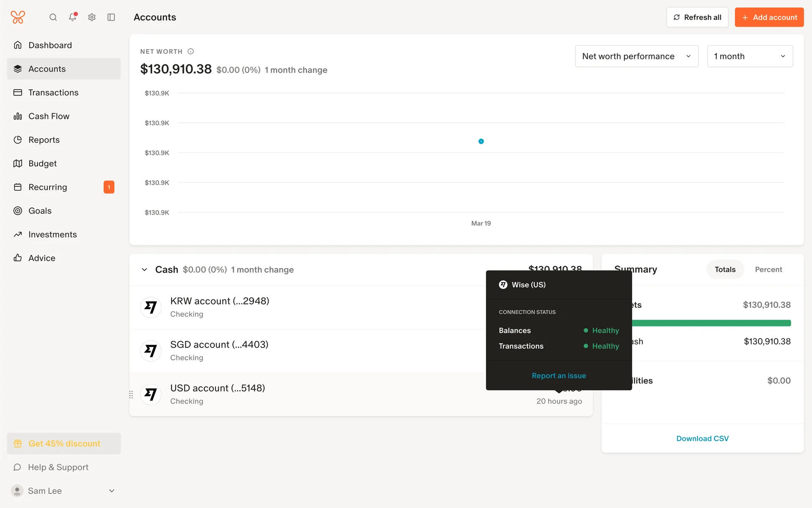The height and width of the screenshot is (508, 812).
Task: Click the search magnifier icon
Action: (53, 17)
